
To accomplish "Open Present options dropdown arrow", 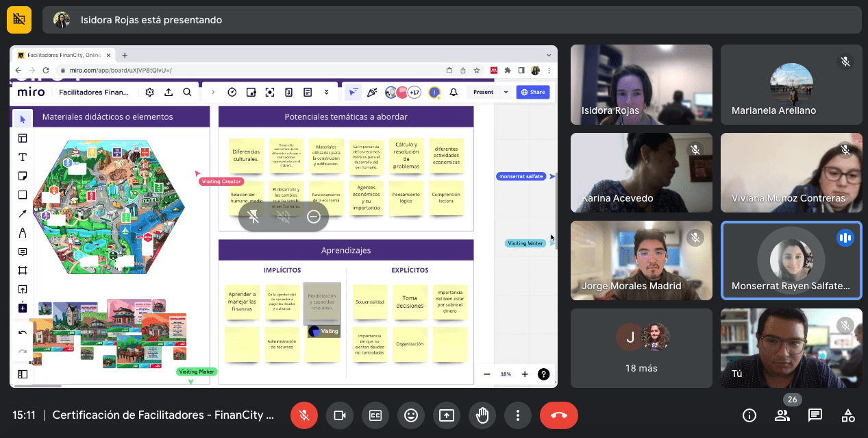I will click(x=506, y=92).
